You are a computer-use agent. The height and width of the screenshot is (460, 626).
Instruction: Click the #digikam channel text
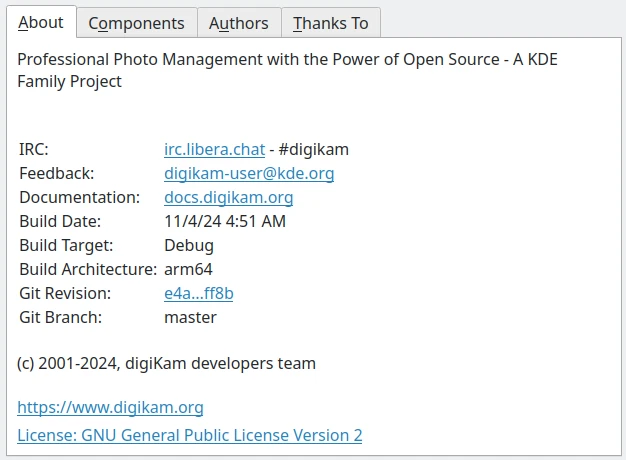[314, 150]
